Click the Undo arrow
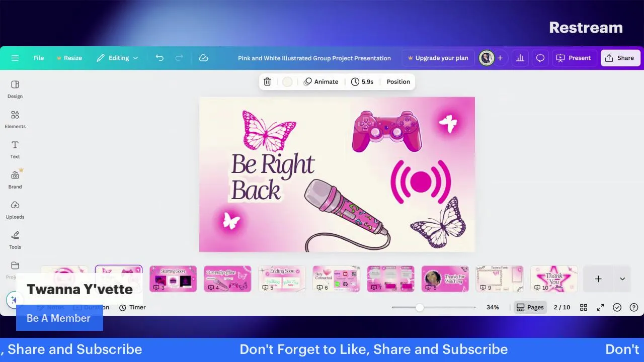The width and height of the screenshot is (644, 362). click(159, 58)
